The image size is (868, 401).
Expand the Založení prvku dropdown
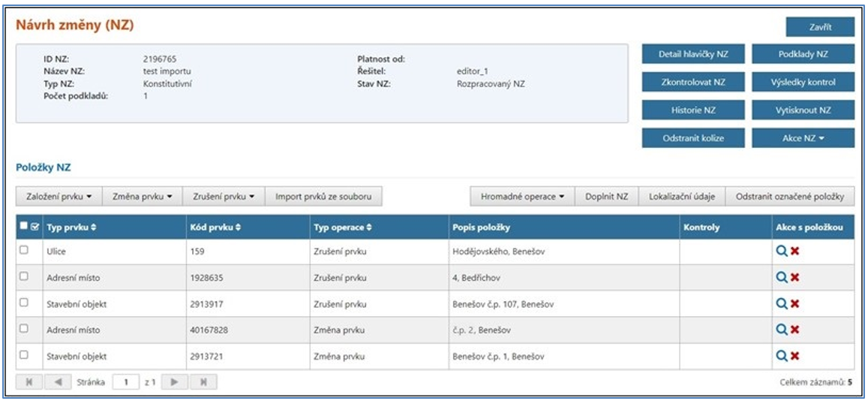pos(59,197)
